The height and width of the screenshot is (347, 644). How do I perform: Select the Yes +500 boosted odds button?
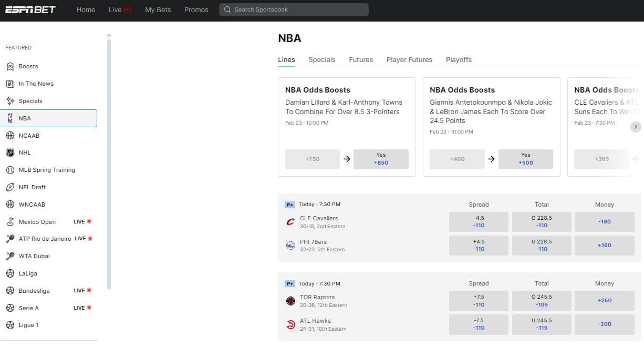point(526,159)
